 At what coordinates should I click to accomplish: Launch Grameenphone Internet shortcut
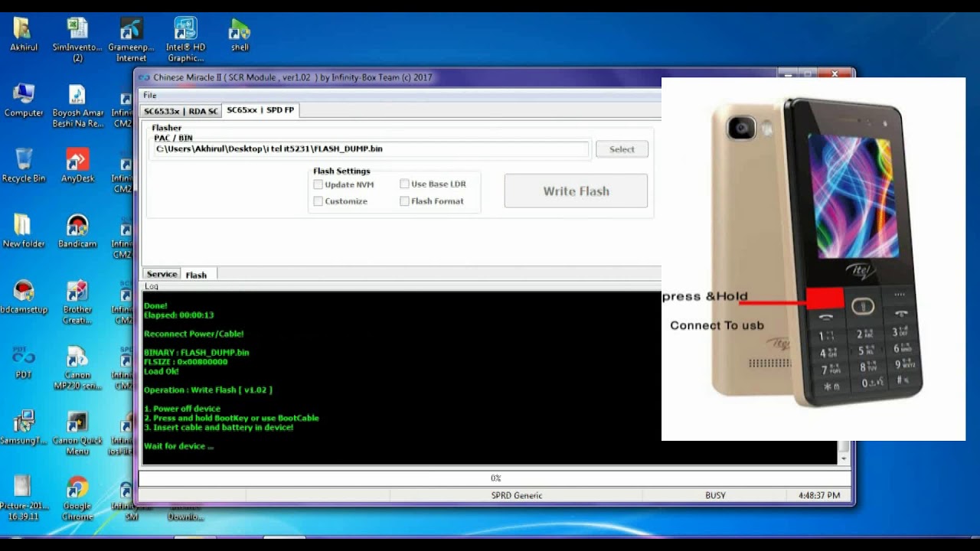point(131,40)
